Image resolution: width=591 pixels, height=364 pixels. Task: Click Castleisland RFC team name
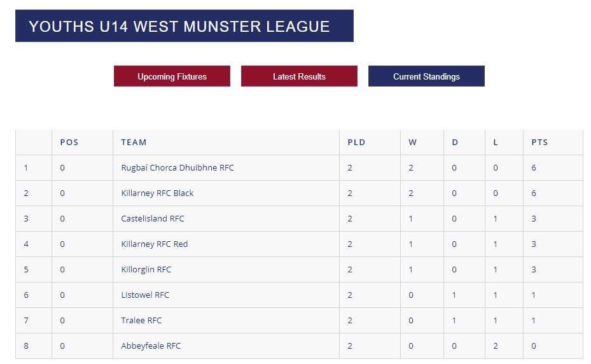click(153, 219)
